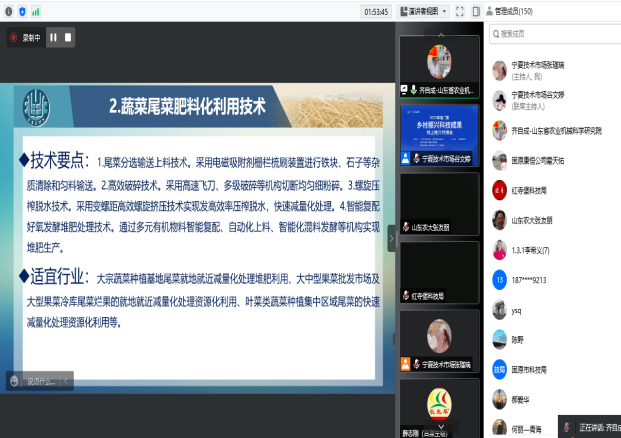621x438 pixels.
Task: Click 郝爱华 avatar in member list
Action: (x=499, y=400)
